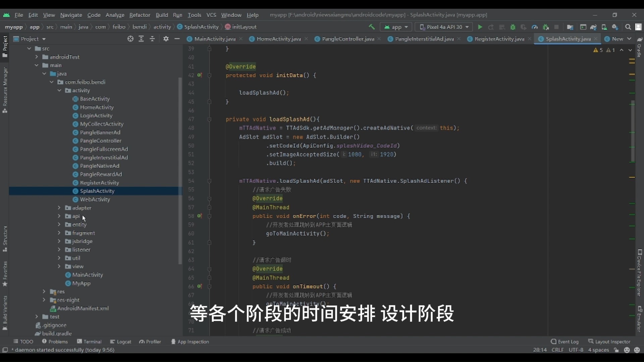
Task: Switch to RegisterActivity.java tab
Action: (x=499, y=39)
